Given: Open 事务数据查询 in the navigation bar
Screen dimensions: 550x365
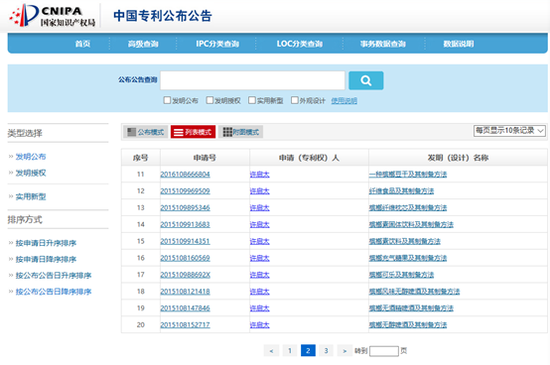Looking at the screenshot, I should click(383, 44).
